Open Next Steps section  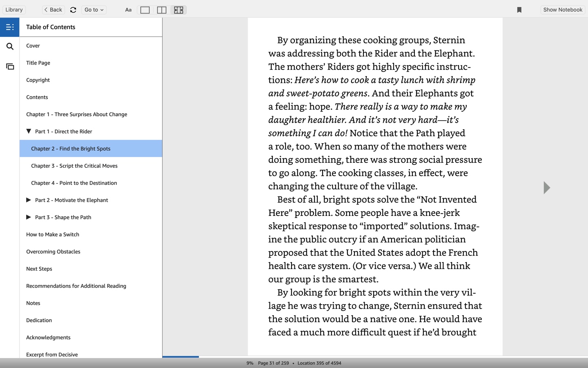coord(91,269)
